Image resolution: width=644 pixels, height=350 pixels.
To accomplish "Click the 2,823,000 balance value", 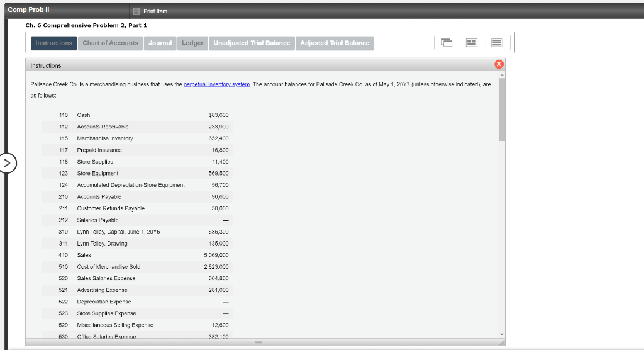I will click(x=216, y=266).
